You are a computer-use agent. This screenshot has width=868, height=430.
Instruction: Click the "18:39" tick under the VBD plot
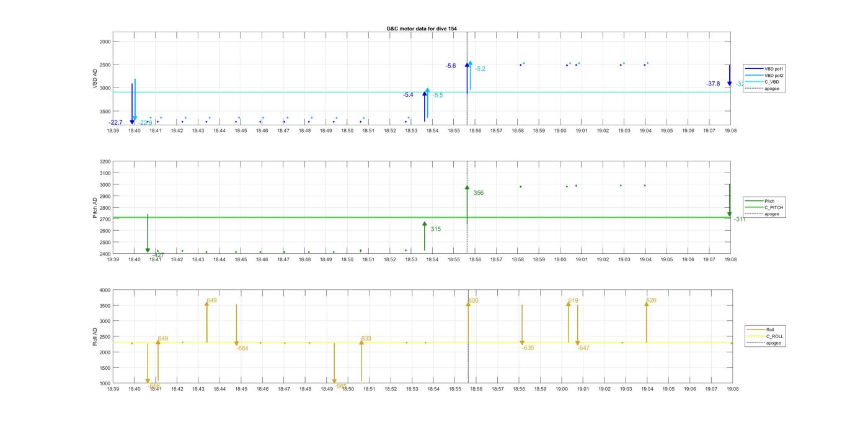pos(113,131)
